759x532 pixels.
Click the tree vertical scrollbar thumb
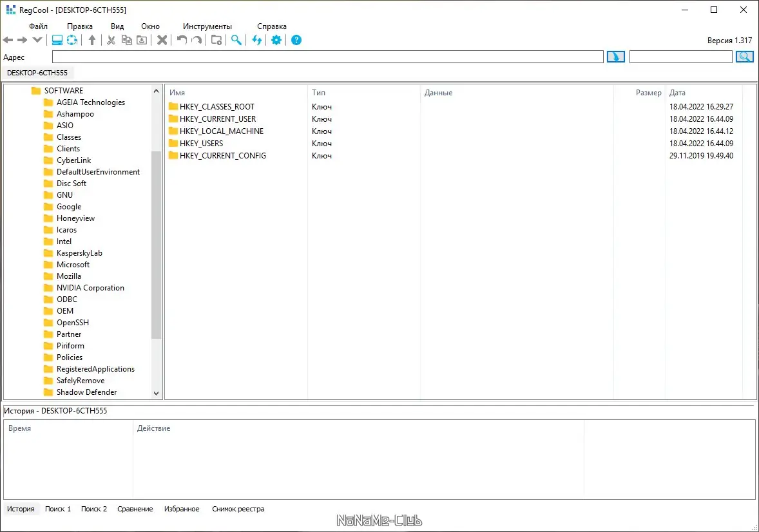(x=156, y=245)
